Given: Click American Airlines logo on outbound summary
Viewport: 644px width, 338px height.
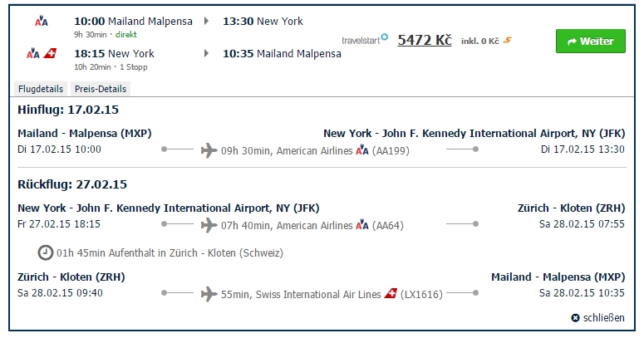Looking at the screenshot, I should pos(42,21).
